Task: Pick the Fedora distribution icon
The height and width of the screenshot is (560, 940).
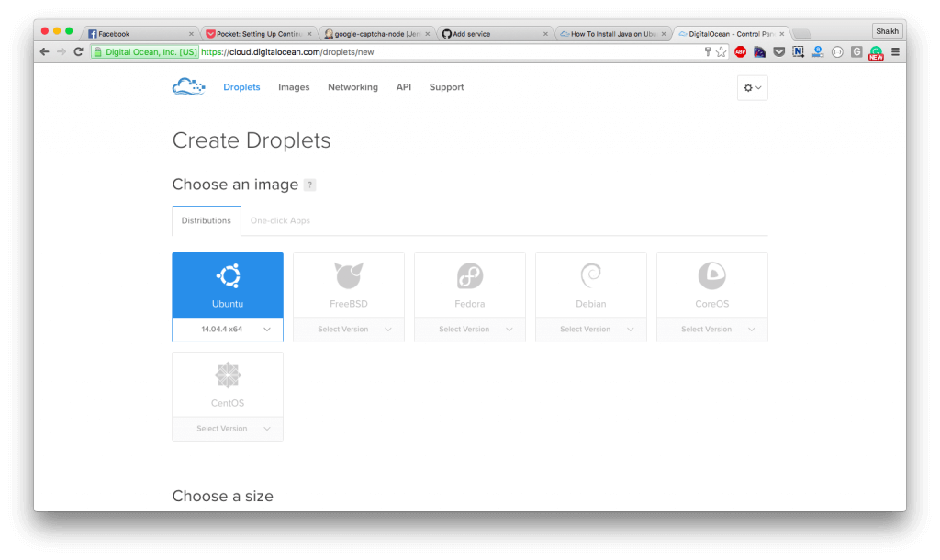Action: (469, 276)
